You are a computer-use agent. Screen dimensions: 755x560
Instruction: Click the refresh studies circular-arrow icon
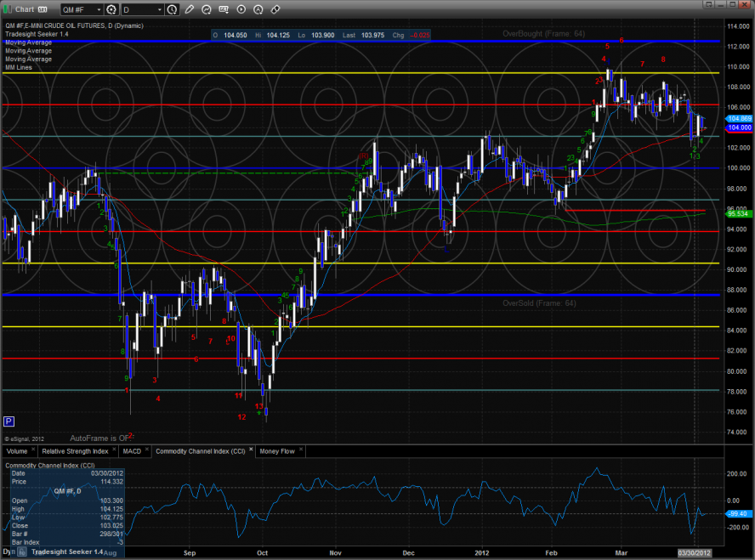point(207,9)
